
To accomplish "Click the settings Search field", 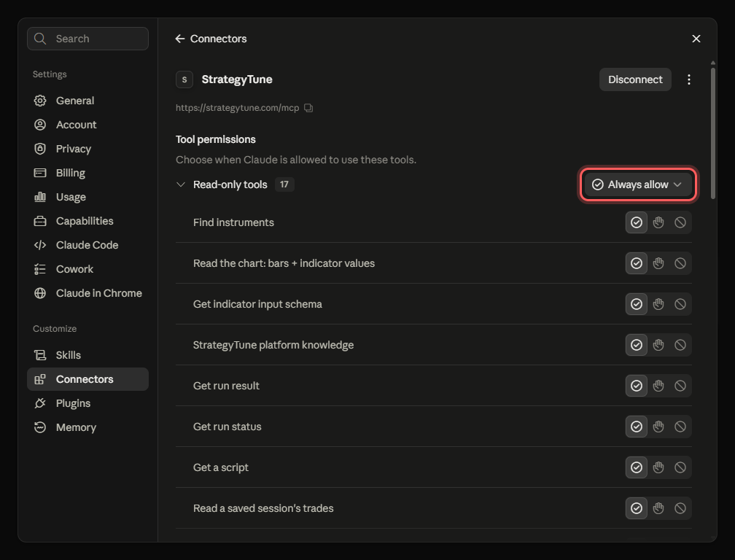I will (87, 39).
